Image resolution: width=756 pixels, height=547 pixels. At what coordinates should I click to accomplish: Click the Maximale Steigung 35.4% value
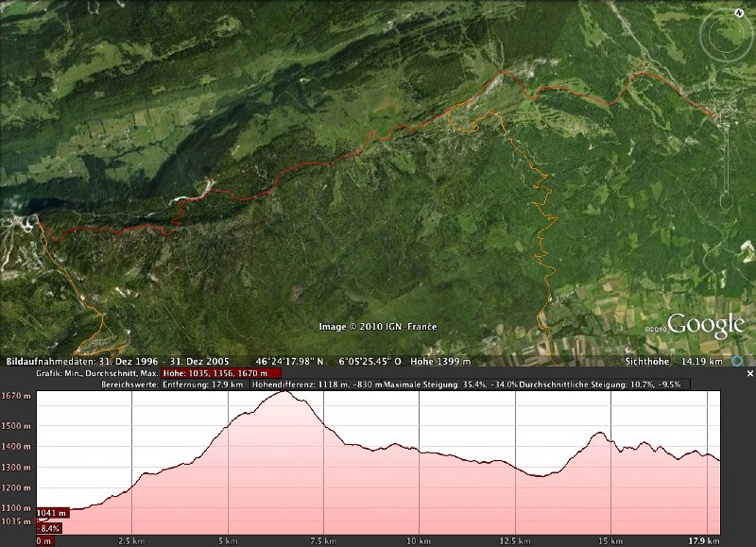coord(444,385)
